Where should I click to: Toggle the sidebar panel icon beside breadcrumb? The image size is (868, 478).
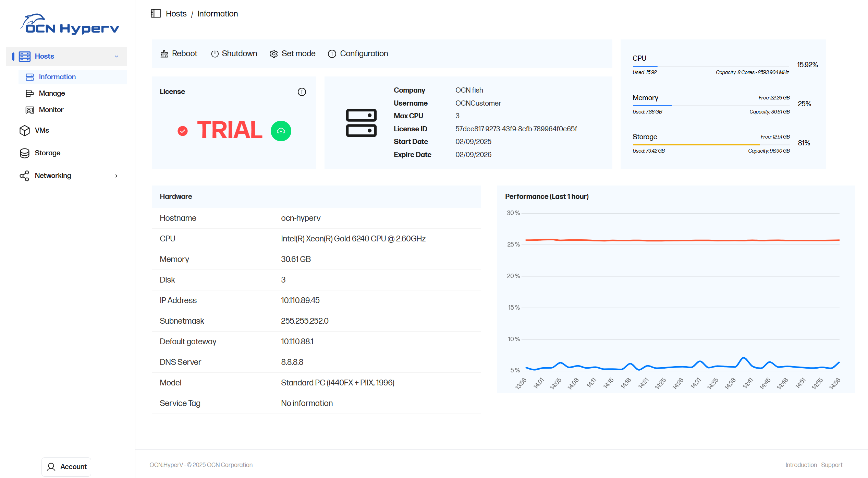[156, 14]
